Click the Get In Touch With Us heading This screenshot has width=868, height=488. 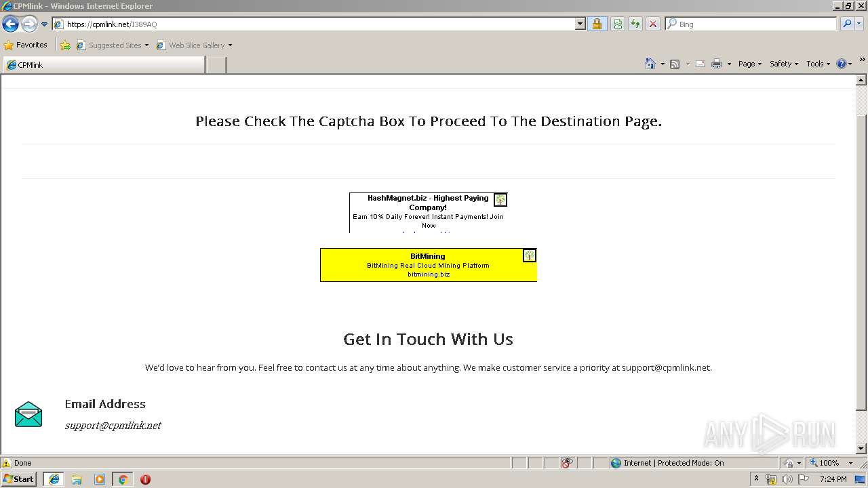point(428,339)
